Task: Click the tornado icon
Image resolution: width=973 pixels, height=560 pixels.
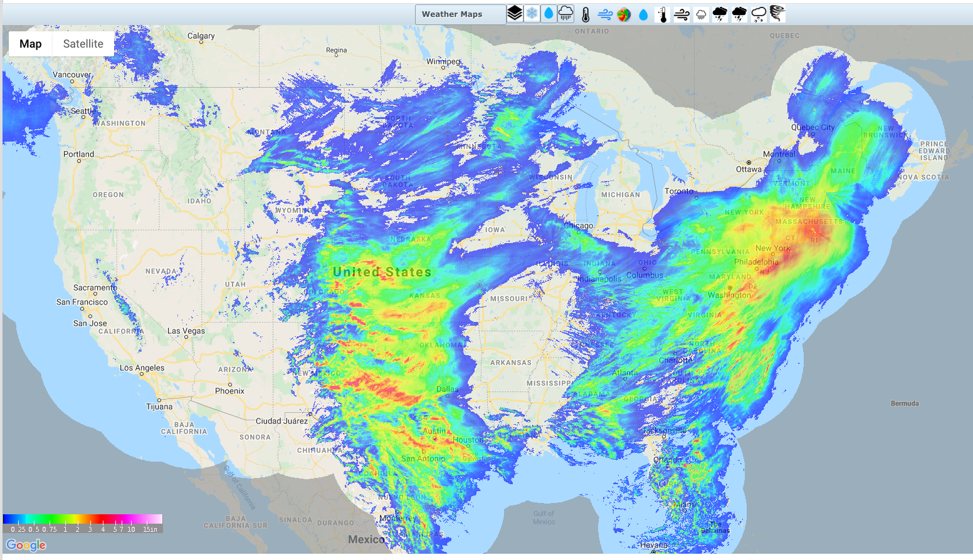Action: (777, 14)
